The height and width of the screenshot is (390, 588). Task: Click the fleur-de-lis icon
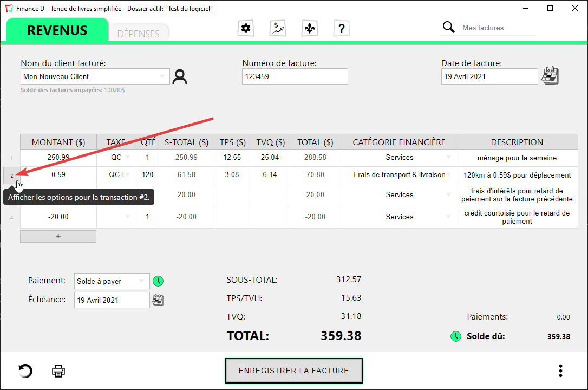click(310, 28)
